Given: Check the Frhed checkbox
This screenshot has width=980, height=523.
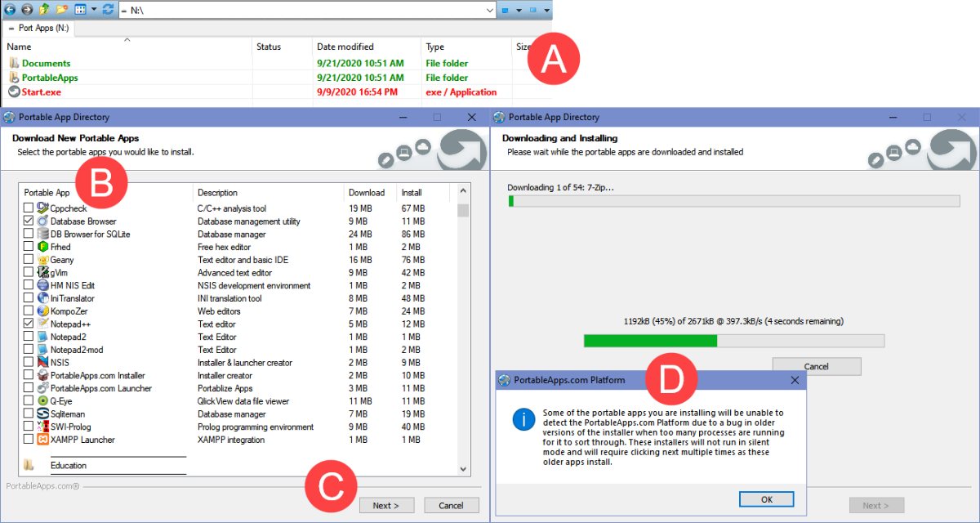Looking at the screenshot, I should [29, 247].
